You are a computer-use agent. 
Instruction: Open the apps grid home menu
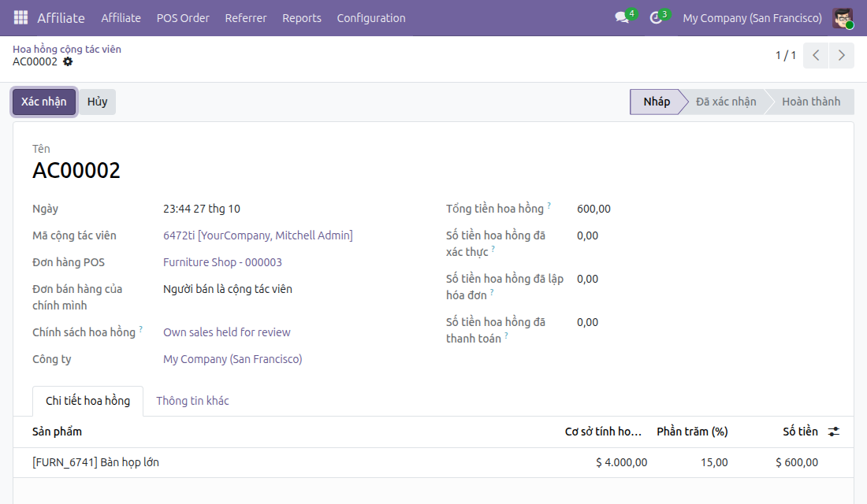(x=20, y=17)
